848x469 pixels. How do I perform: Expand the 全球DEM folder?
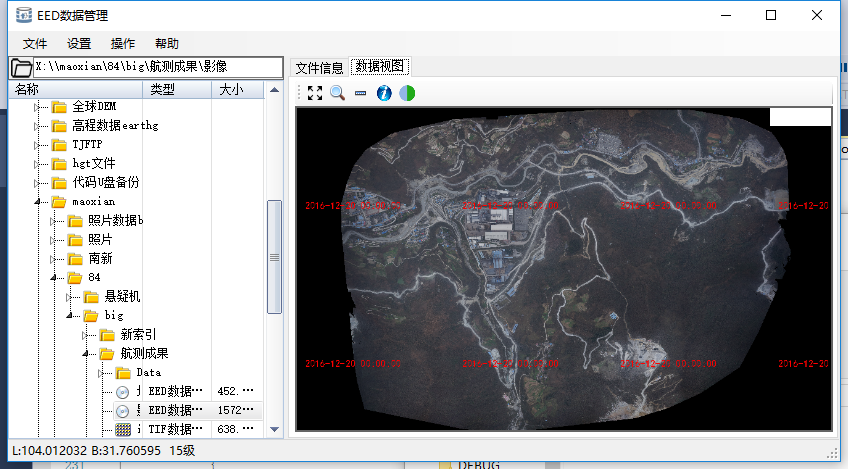(37, 107)
